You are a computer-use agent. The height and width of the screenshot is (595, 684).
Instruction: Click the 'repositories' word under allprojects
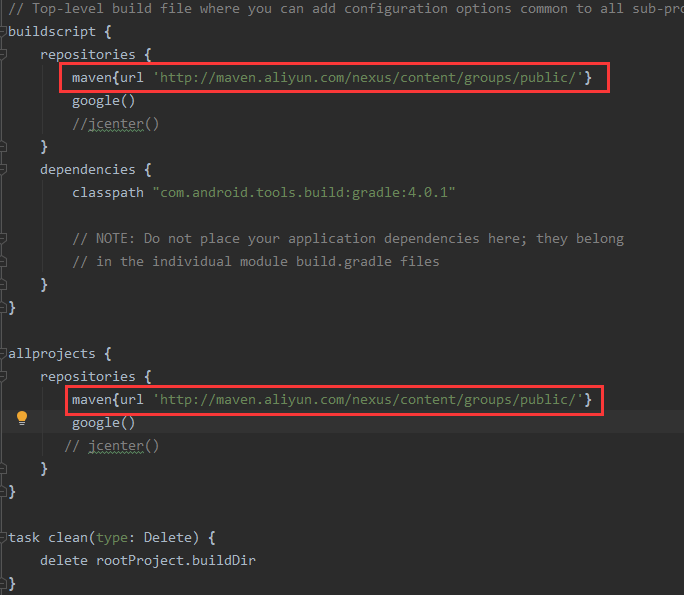pos(88,377)
